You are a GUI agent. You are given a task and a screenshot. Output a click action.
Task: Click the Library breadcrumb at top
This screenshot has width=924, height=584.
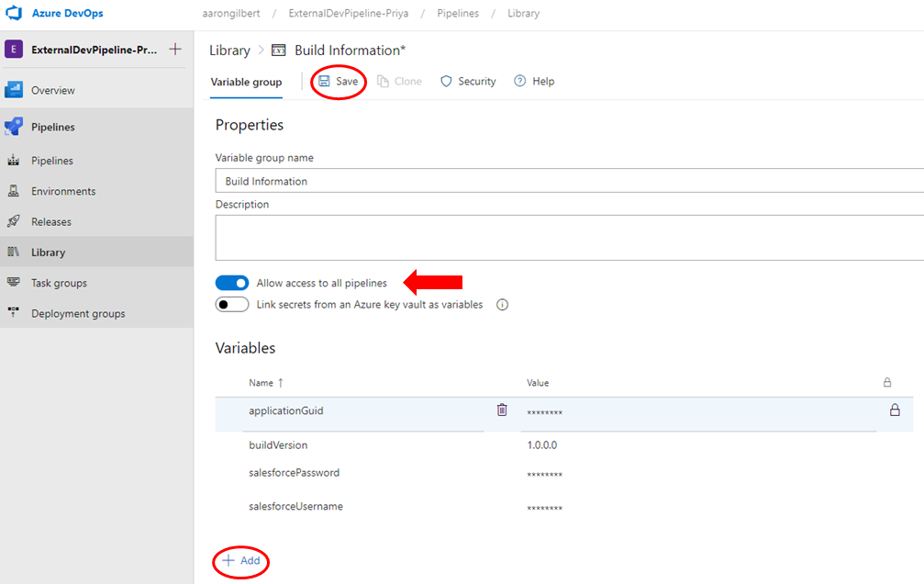(x=523, y=13)
